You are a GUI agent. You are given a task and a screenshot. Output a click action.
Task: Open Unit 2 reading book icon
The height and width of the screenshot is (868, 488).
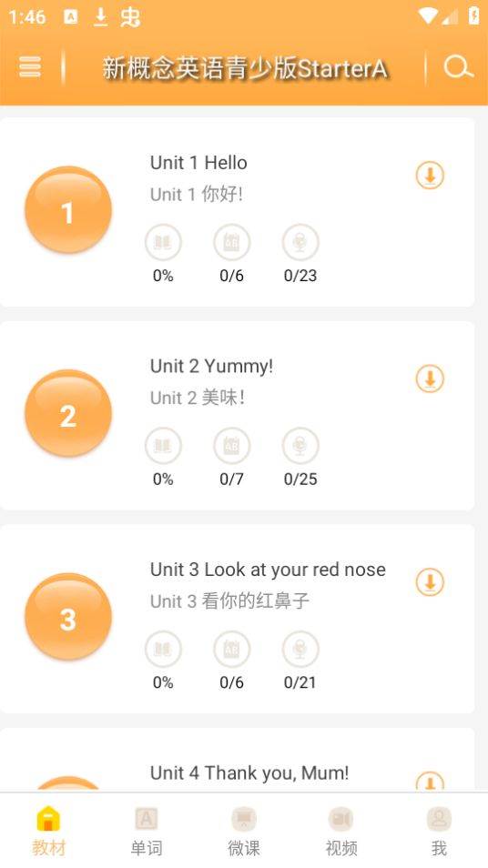point(163,445)
